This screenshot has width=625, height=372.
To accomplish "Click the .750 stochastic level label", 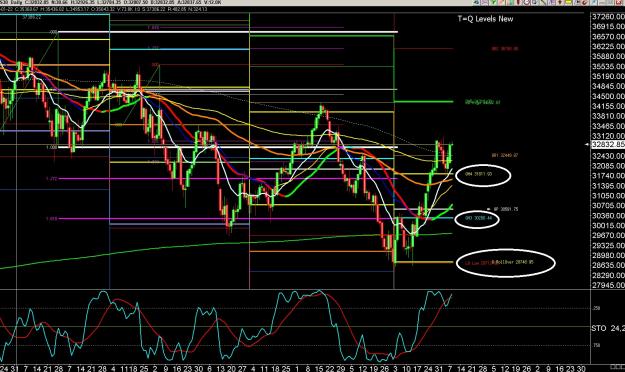I will tap(596, 345).
